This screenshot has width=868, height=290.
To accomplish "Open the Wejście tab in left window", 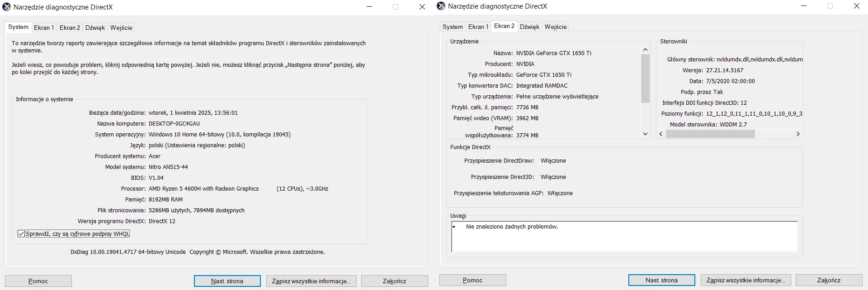I will pos(121,28).
